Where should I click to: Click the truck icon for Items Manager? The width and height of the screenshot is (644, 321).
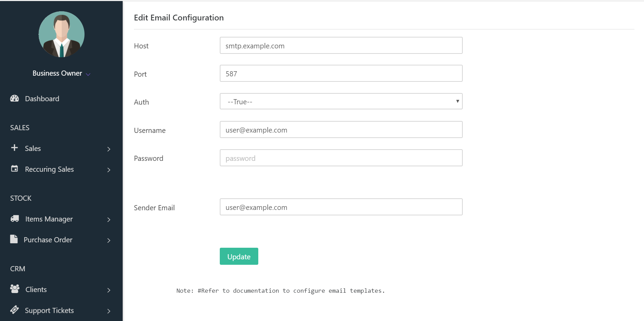[x=15, y=219]
